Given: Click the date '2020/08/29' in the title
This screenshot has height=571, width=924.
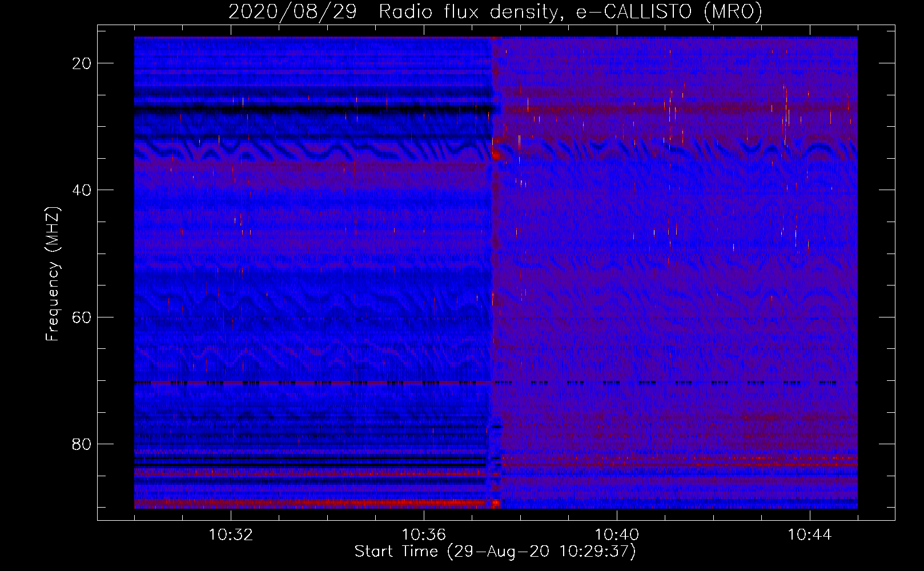Looking at the screenshot, I should click(292, 11).
